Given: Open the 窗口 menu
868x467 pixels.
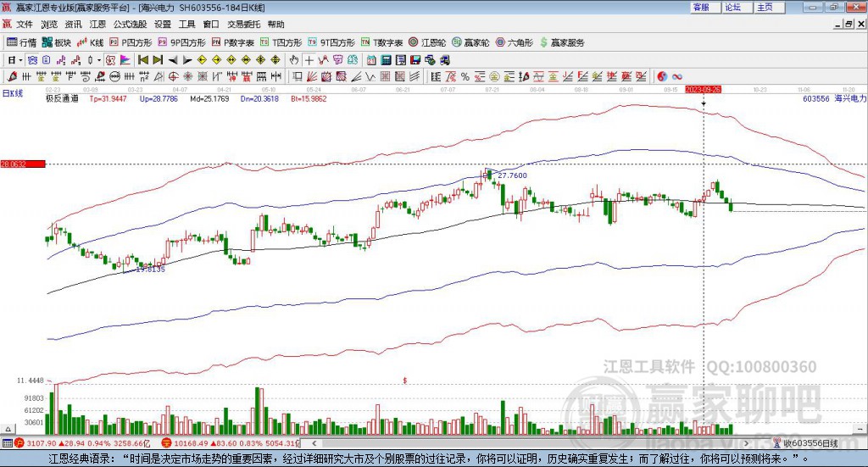Looking at the screenshot, I should click(x=211, y=25).
